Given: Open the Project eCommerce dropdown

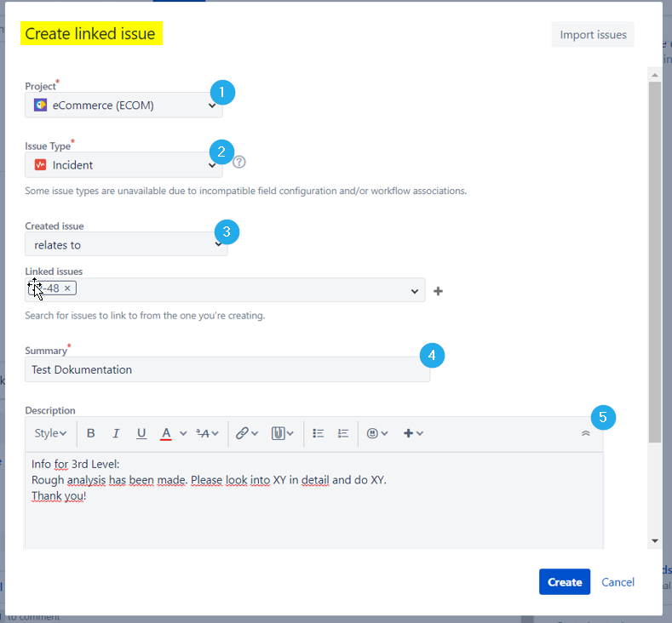Looking at the screenshot, I should pos(123,106).
